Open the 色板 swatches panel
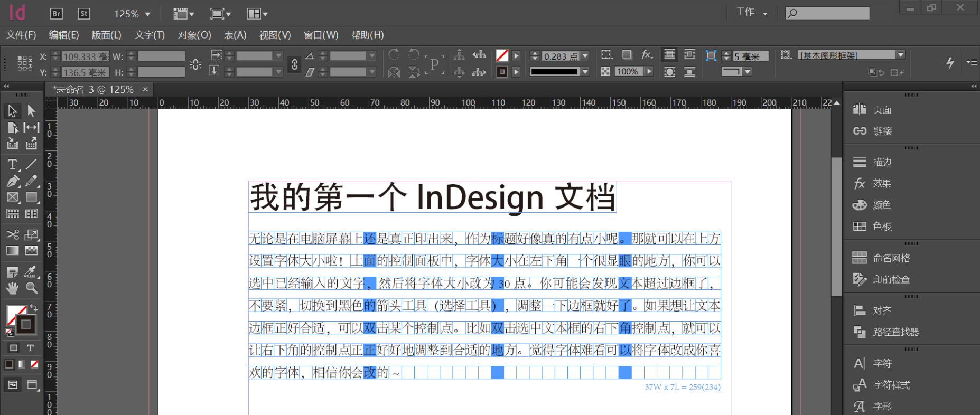The width and height of the screenshot is (980, 415). point(872,227)
